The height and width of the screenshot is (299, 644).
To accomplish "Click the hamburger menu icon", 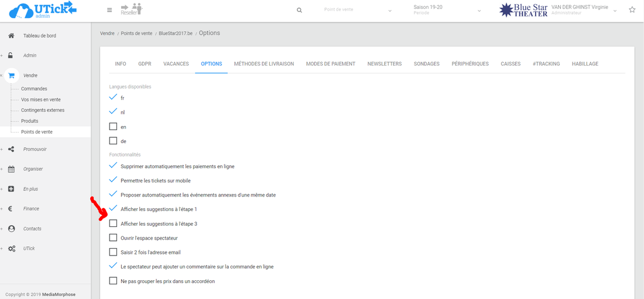I will click(109, 10).
